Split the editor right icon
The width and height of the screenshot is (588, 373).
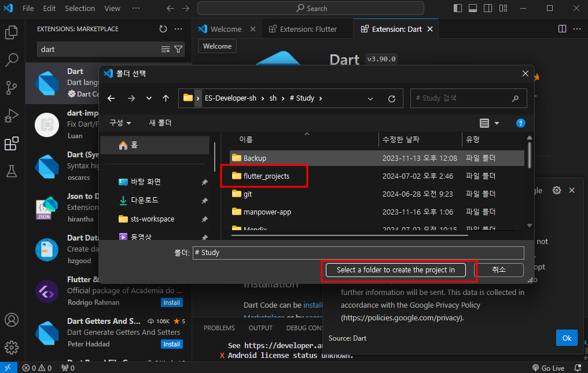(562, 29)
